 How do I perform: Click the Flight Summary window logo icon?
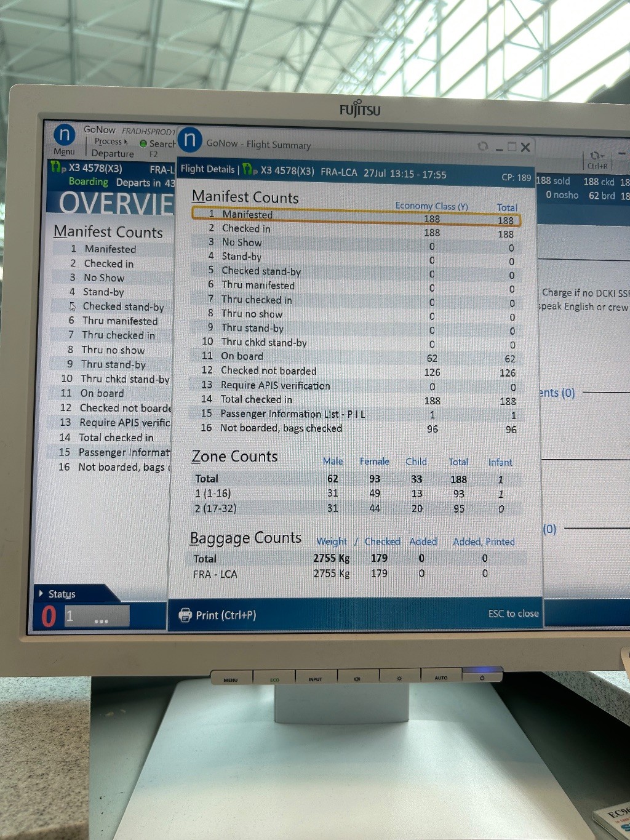189,140
